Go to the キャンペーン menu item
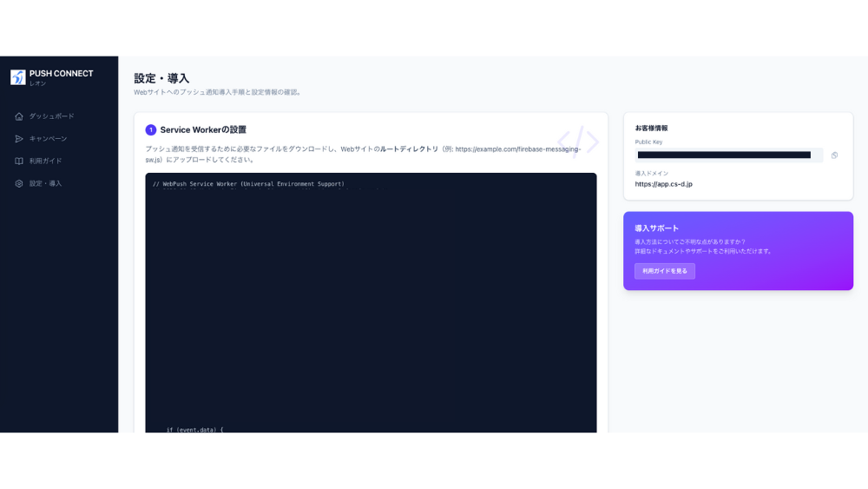Screen dimensions: 868x489 (x=49, y=139)
